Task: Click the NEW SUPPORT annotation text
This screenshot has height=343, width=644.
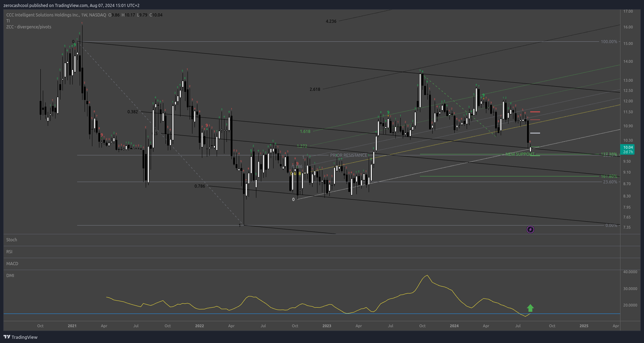Action: 520,154
